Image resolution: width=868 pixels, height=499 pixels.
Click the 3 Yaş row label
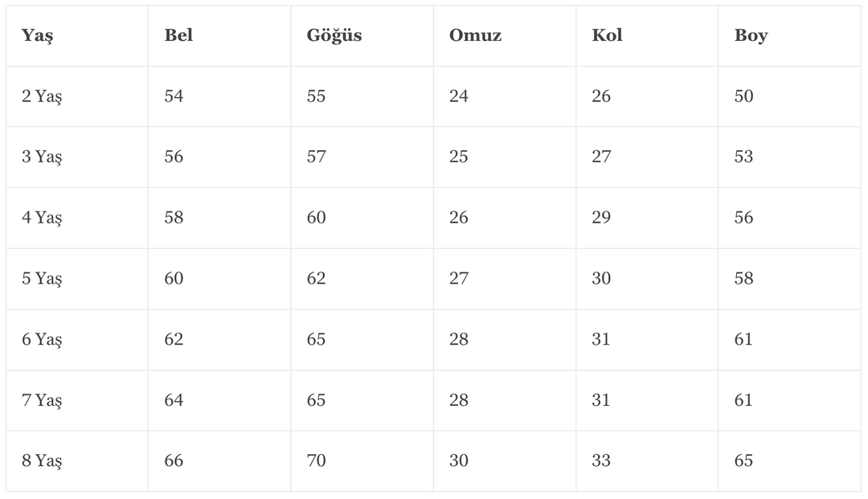(x=42, y=157)
